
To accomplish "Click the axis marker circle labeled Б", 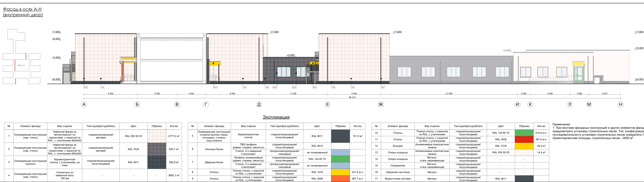I will pyautogui.click(x=137, y=104).
